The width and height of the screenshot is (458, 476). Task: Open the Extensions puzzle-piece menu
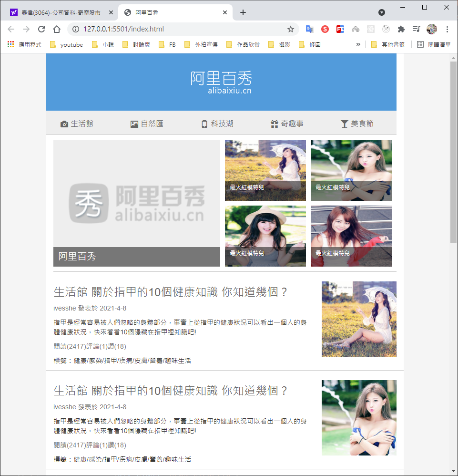(401, 29)
